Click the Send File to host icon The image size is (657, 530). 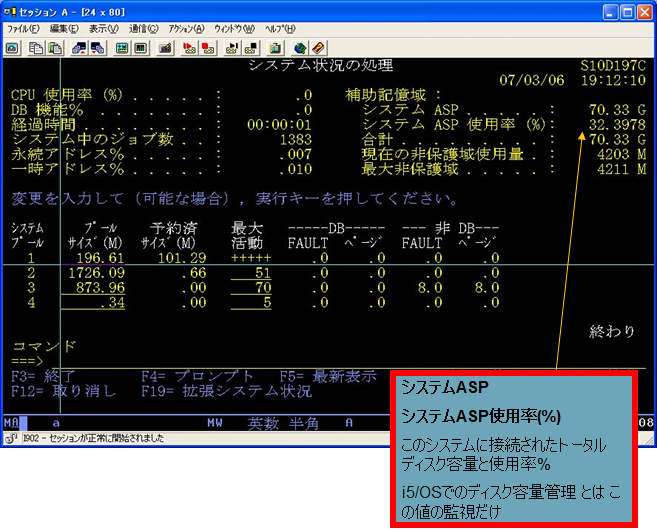(x=78, y=48)
